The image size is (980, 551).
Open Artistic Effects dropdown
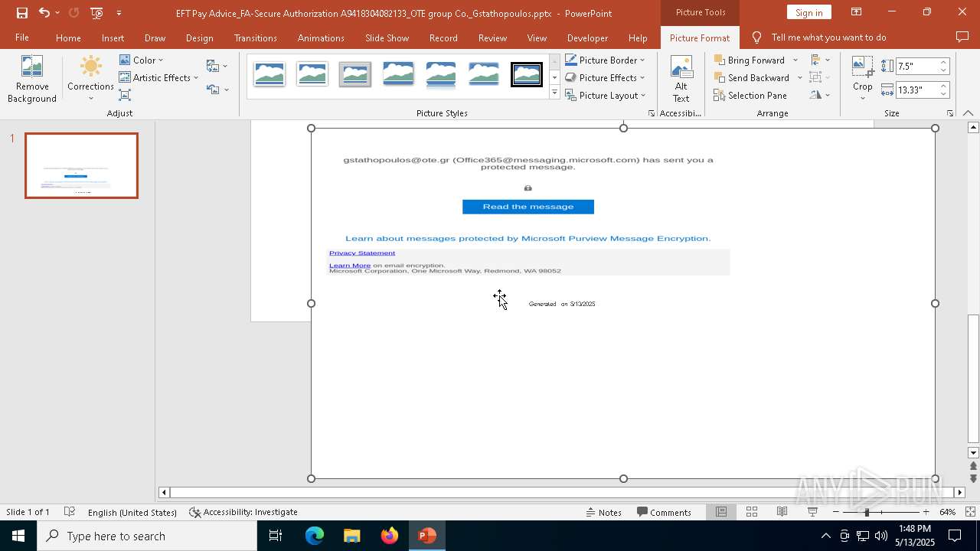coord(158,77)
